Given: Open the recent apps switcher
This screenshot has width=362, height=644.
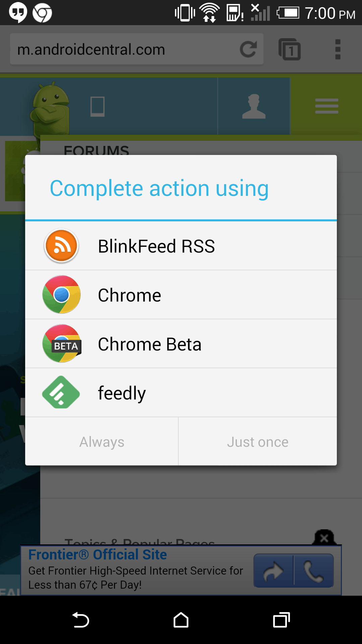Looking at the screenshot, I should 282,620.
